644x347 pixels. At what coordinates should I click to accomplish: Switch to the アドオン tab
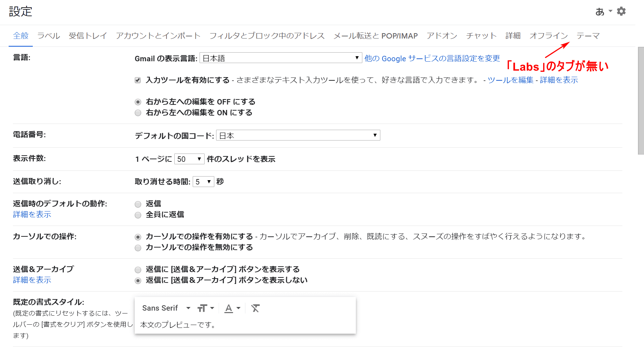click(442, 36)
